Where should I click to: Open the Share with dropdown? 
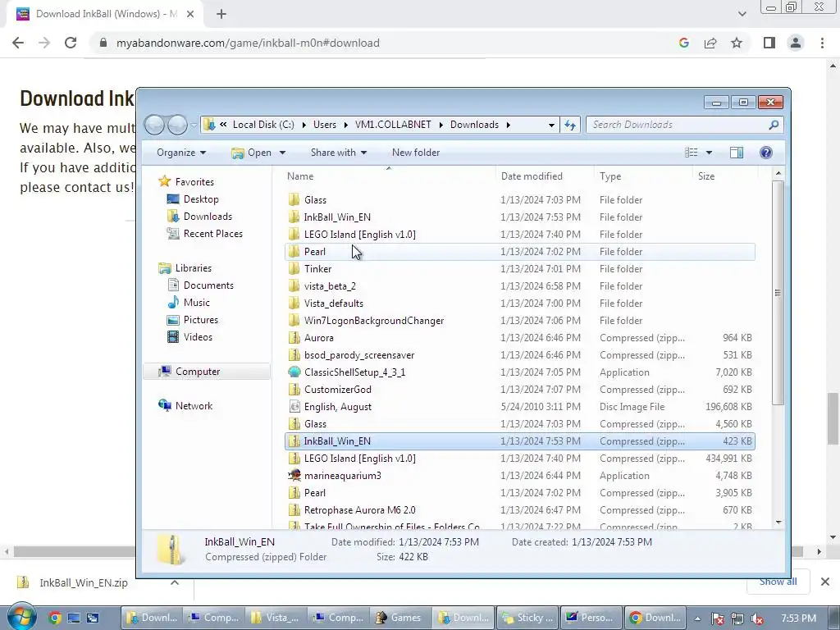click(x=339, y=153)
